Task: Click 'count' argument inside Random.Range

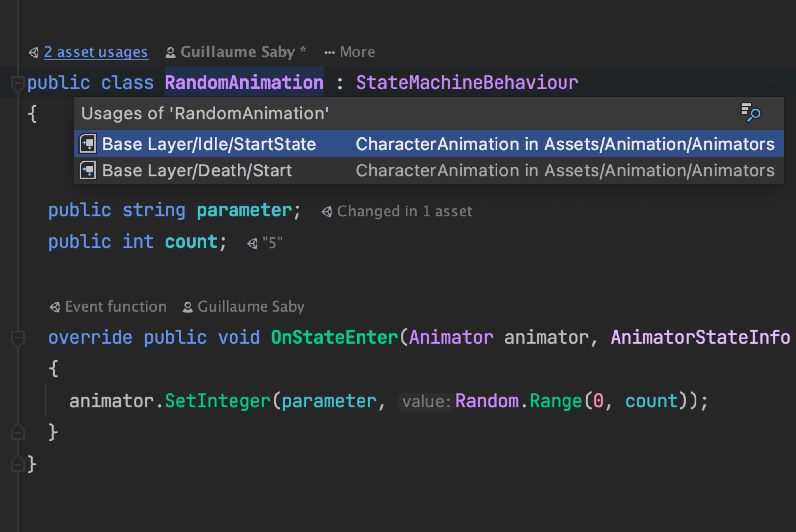Action: tap(651, 401)
